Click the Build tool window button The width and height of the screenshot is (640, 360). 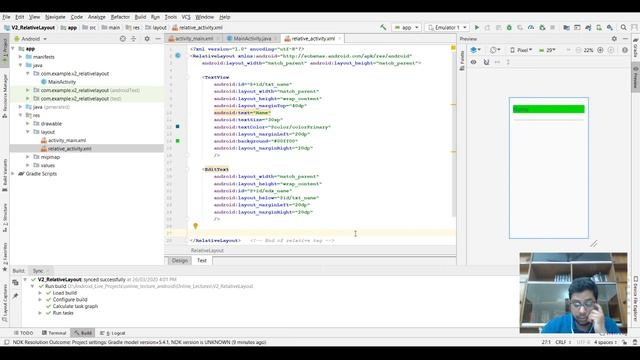point(82,333)
